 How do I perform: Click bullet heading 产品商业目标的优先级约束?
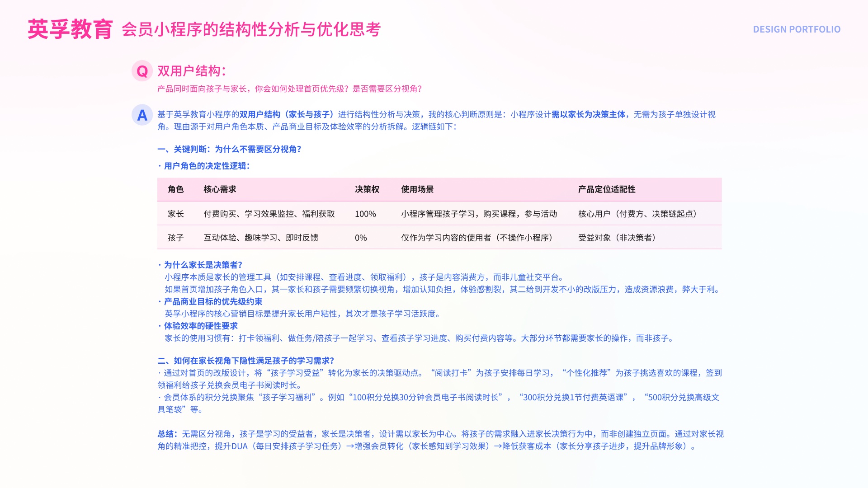[x=210, y=301]
